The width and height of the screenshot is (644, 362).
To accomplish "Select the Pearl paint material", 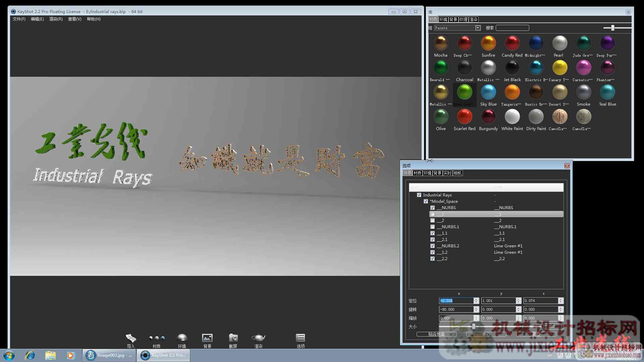I will coord(560,43).
